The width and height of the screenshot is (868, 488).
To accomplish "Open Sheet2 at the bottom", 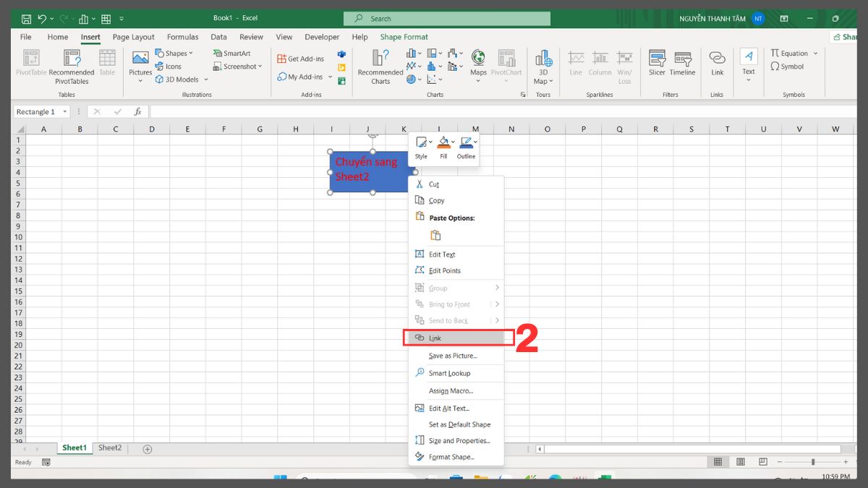I will click(110, 448).
